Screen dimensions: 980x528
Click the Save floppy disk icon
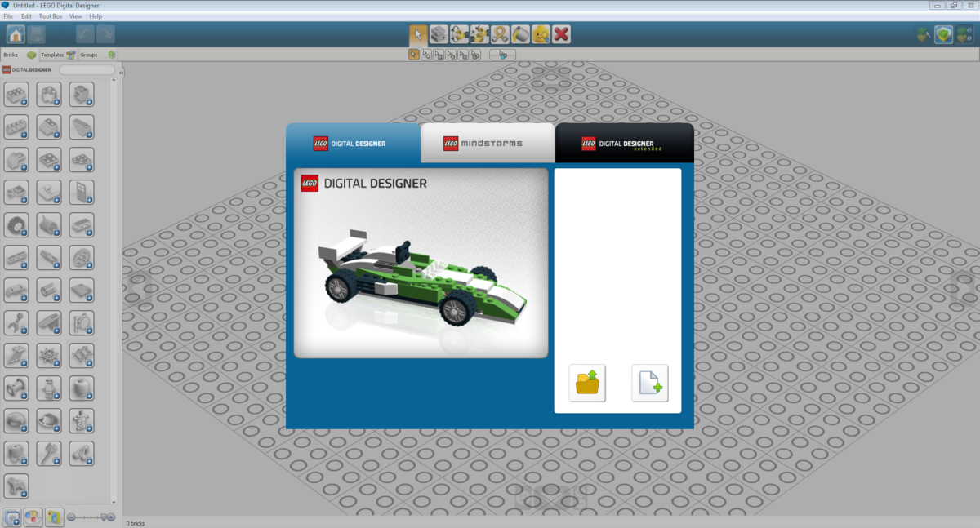tap(37, 34)
